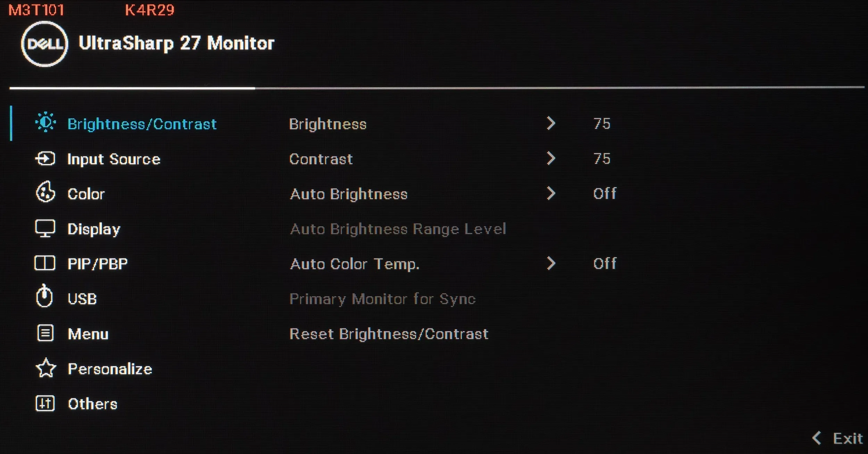The height and width of the screenshot is (454, 868).
Task: Expand the Brightness setting chevron
Action: pyautogui.click(x=551, y=123)
